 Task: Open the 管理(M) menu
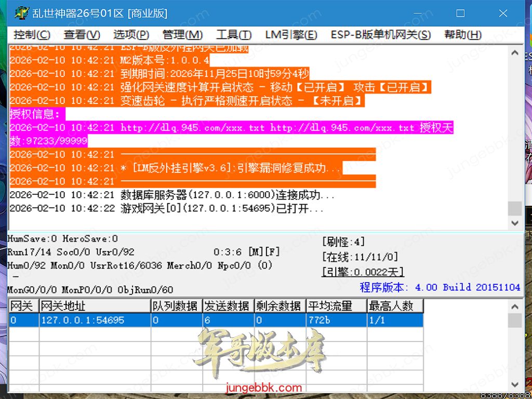[182, 35]
